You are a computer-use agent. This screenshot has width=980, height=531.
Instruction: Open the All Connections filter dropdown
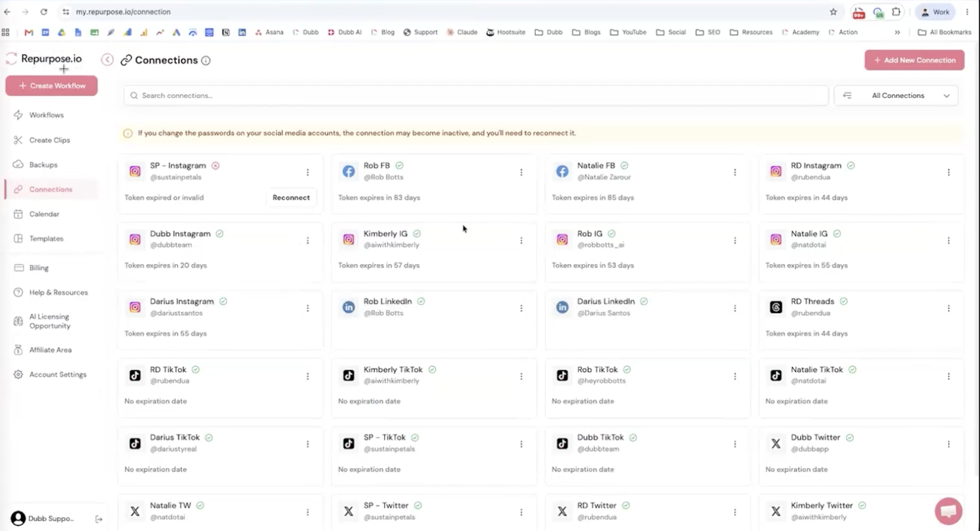(896, 95)
